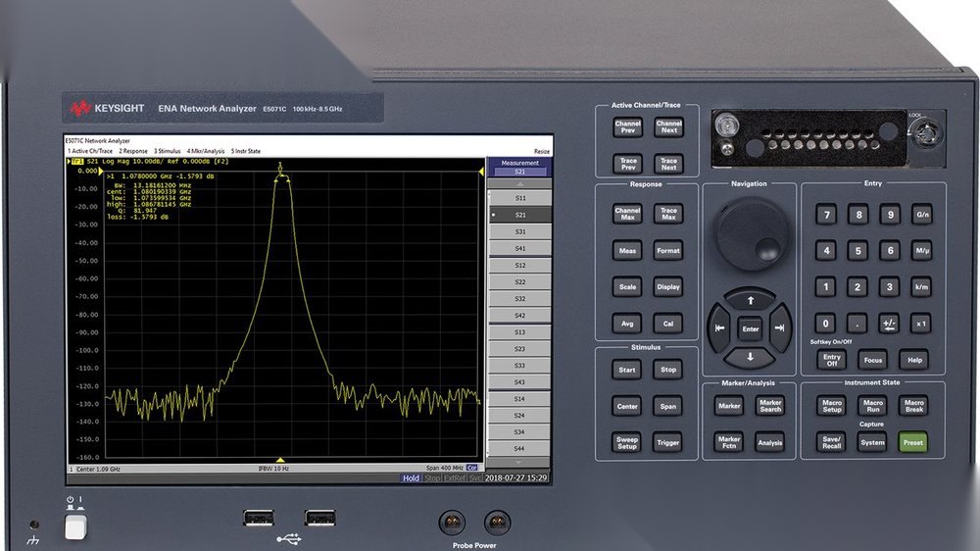The image size is (980, 551).
Task: Click the right front USB port
Action: tap(320, 518)
